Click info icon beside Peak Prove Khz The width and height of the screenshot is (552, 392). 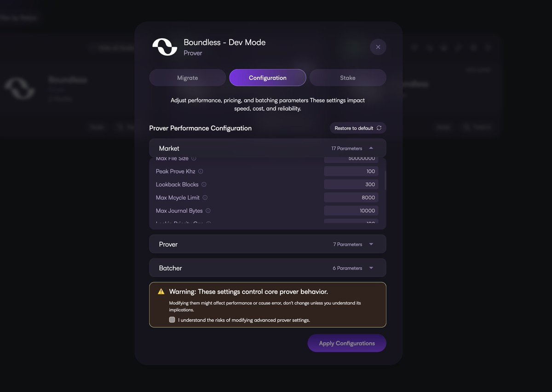coord(201,171)
